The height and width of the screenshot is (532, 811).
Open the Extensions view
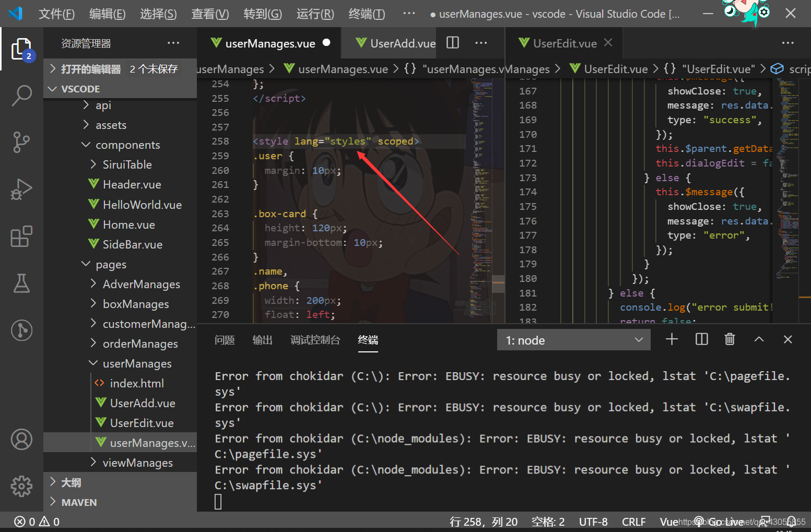(21, 237)
